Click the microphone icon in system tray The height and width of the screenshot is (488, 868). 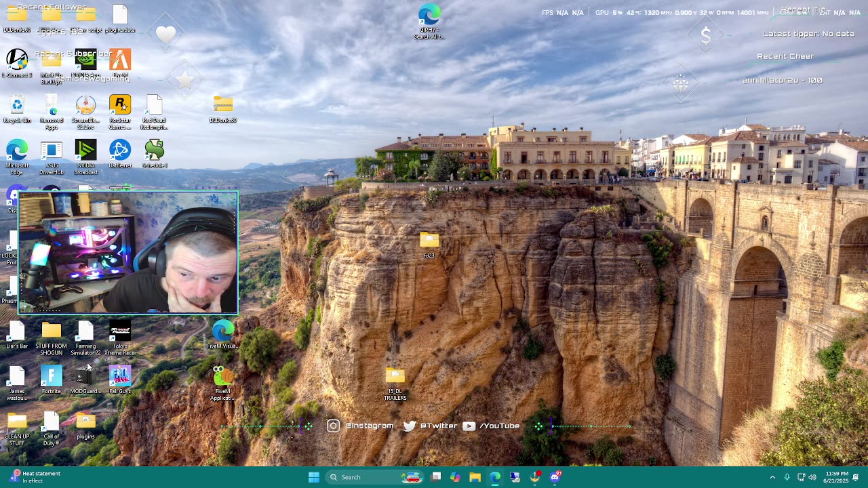[787, 477]
